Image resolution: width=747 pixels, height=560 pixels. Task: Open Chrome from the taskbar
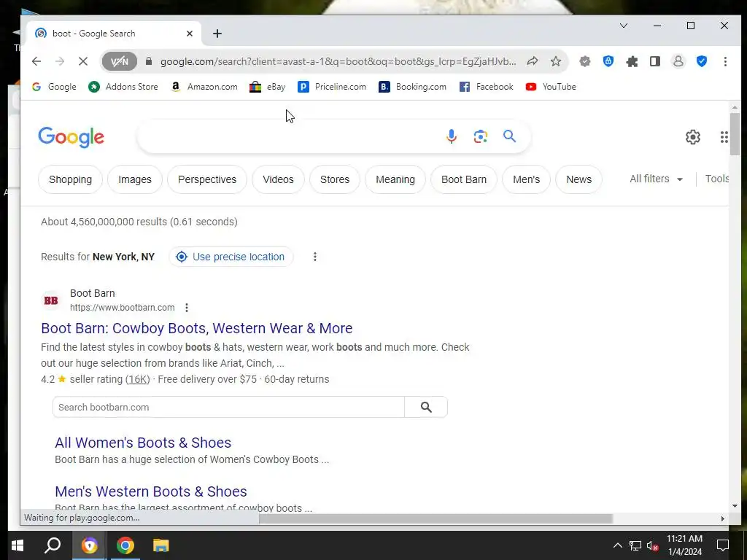pos(125,545)
